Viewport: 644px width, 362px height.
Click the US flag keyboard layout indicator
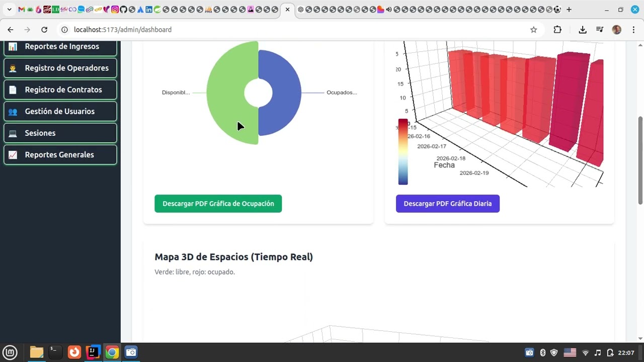tap(570, 352)
